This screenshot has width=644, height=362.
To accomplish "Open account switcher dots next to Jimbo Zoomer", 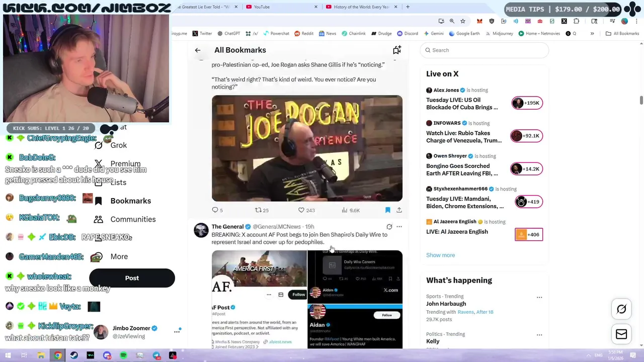I will (x=177, y=331).
